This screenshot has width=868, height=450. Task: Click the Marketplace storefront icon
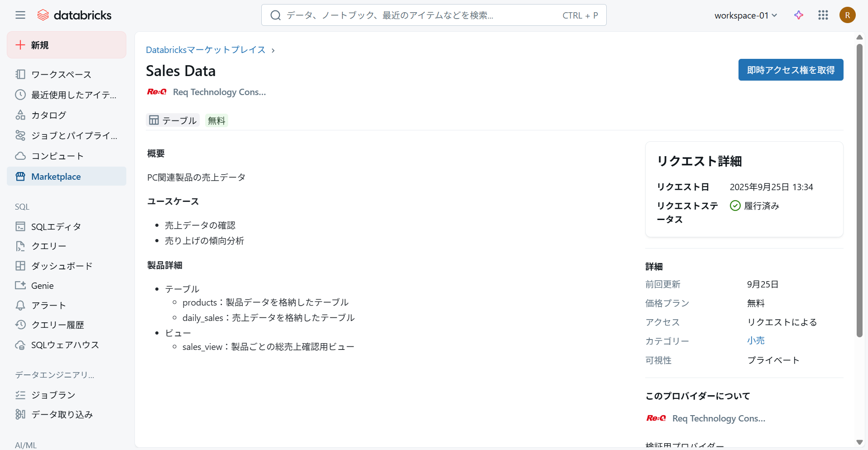coord(20,177)
